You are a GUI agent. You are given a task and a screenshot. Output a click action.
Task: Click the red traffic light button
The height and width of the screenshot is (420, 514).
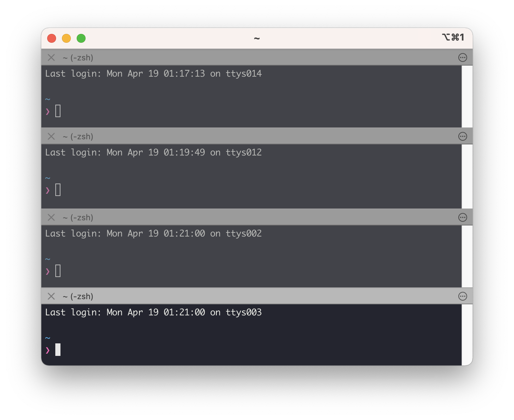(52, 38)
